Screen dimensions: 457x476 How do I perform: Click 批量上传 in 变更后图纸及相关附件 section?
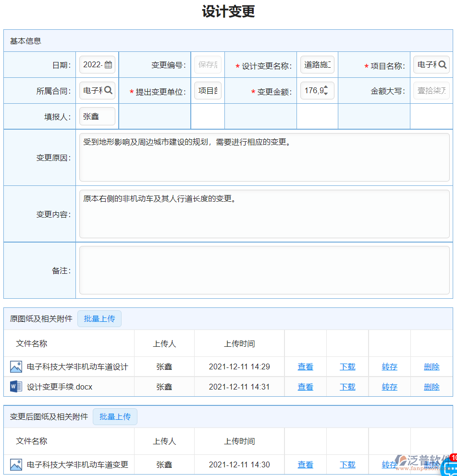(115, 416)
